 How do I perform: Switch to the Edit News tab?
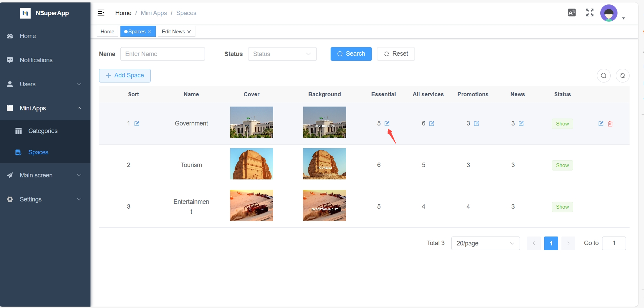click(173, 32)
